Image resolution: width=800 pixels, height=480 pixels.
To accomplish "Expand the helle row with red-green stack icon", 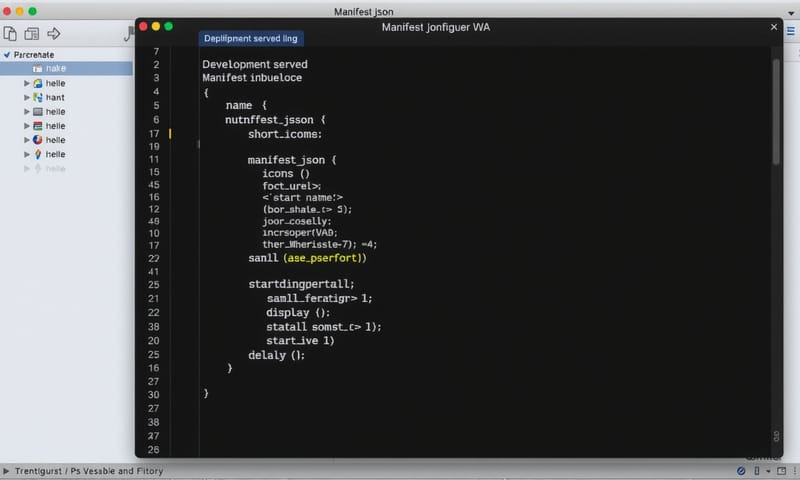I will point(27,125).
